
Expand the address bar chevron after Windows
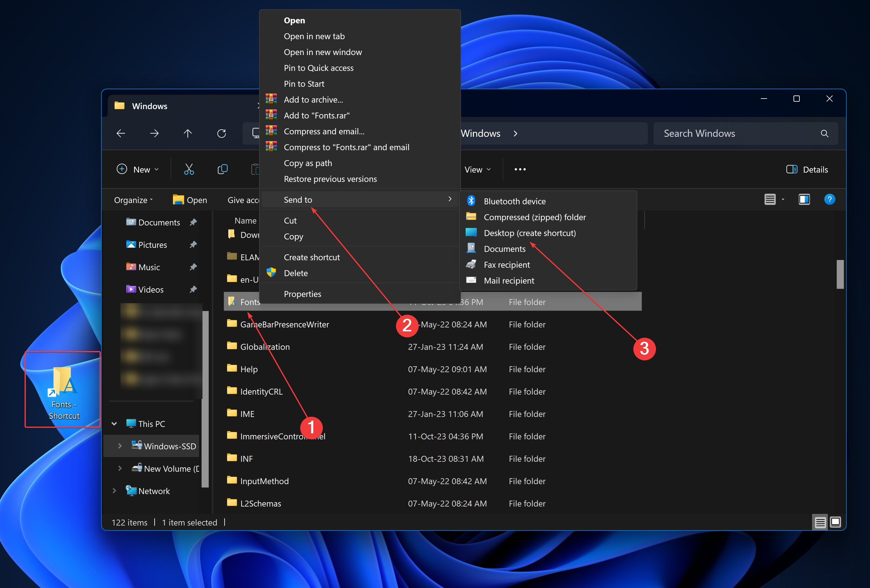515,134
